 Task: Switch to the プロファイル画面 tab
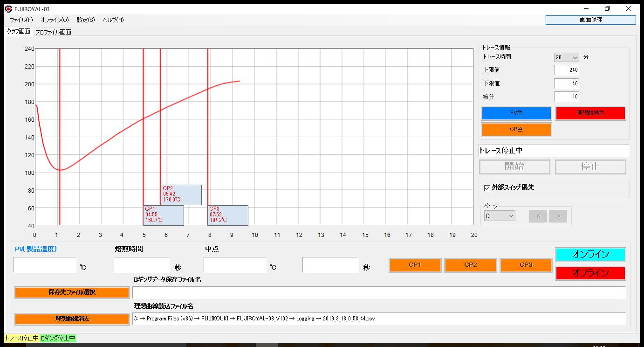pos(53,32)
